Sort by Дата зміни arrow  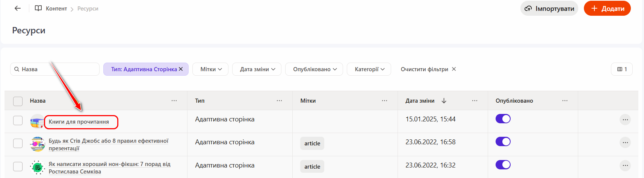click(x=444, y=101)
